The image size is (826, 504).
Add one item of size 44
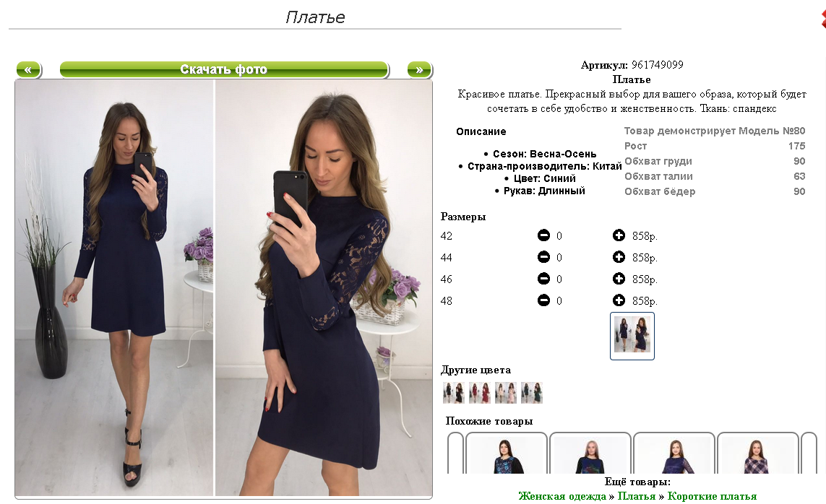[x=619, y=257]
